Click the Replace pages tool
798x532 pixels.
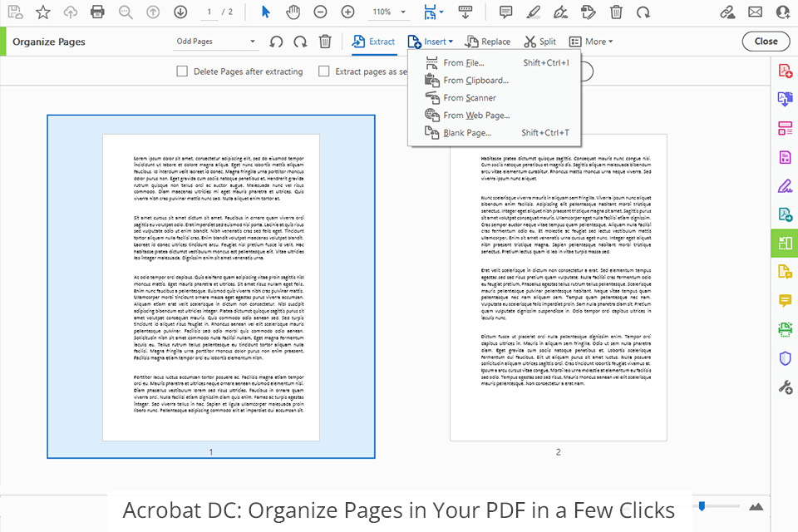point(488,42)
